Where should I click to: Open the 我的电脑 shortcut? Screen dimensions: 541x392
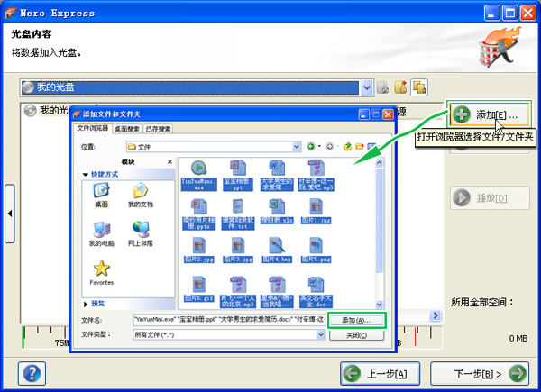(x=101, y=234)
